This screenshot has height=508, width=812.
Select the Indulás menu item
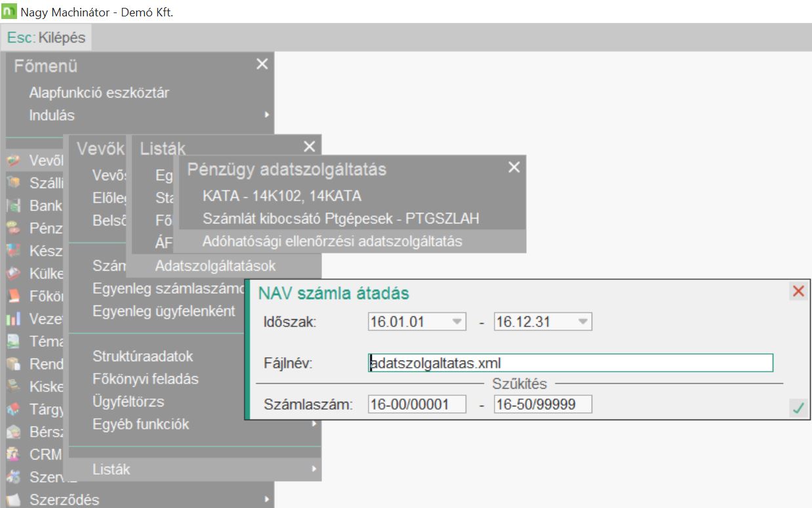pos(52,115)
